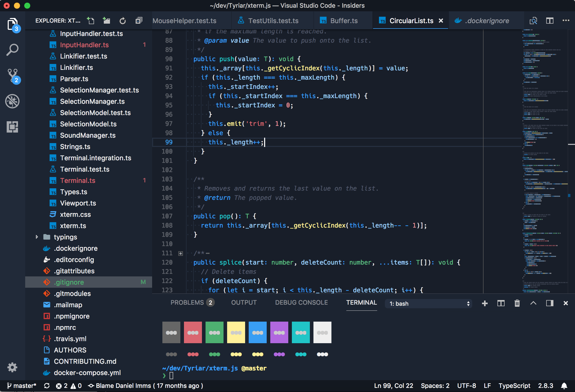The image size is (575, 392).
Task: Close the CircularList.ts tab
Action: click(x=441, y=21)
